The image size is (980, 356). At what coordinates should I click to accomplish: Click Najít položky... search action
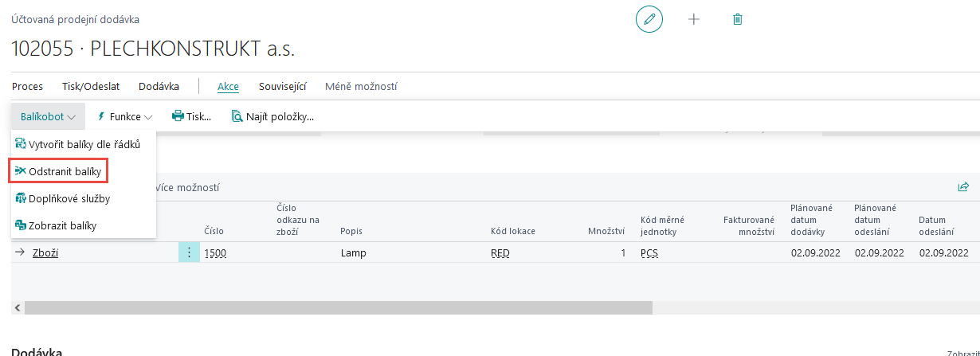tap(272, 116)
